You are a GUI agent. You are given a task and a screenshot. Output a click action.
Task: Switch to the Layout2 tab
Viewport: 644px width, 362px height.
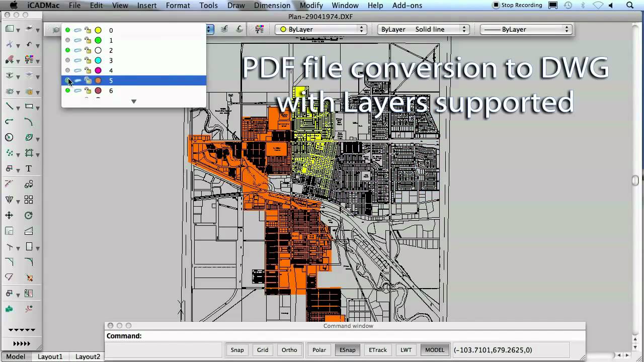click(x=88, y=356)
